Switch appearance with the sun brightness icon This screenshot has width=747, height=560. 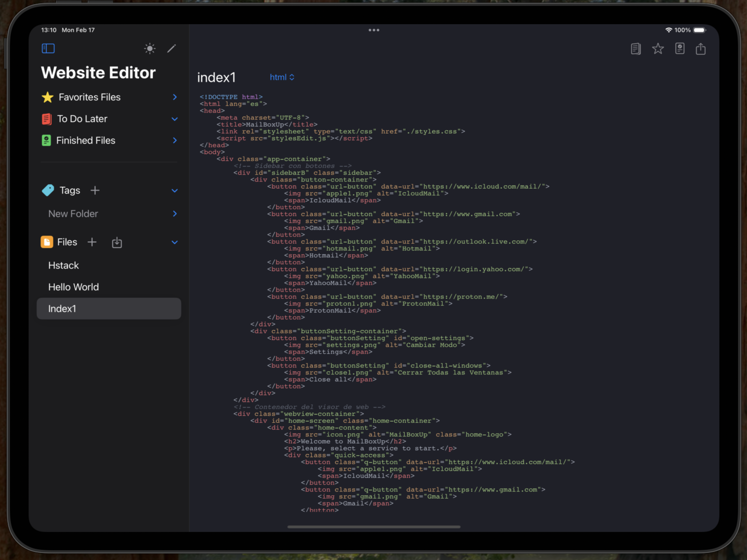150,49
